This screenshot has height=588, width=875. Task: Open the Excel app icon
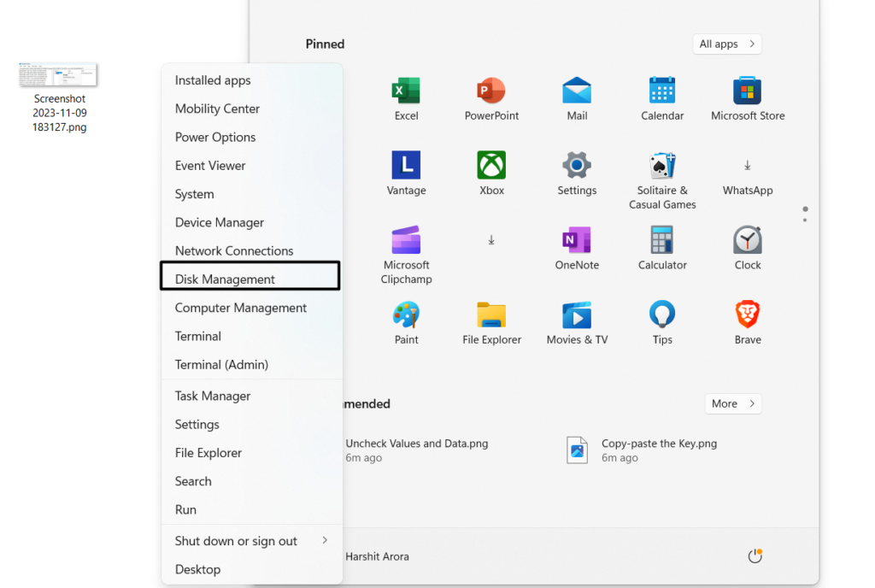pos(406,91)
